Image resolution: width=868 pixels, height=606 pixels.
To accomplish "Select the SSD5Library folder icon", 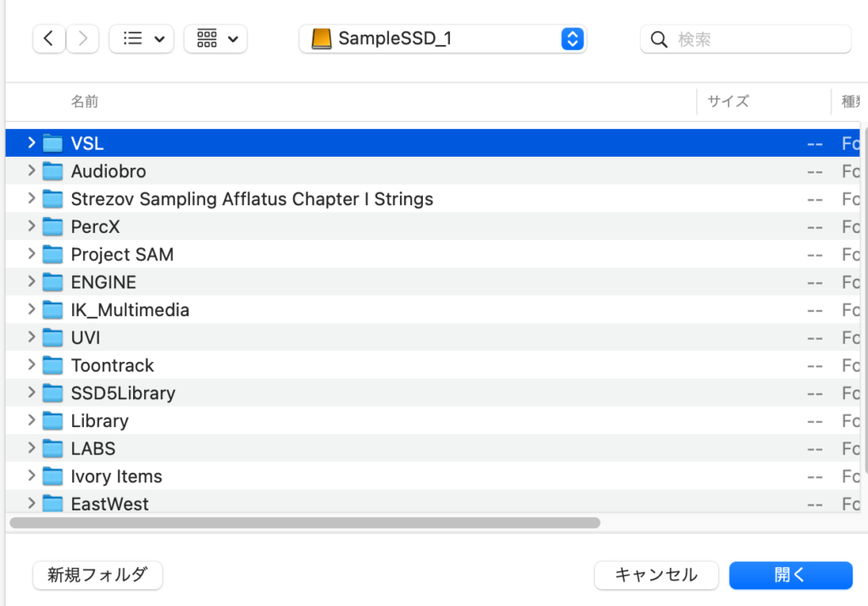I will coord(53,392).
